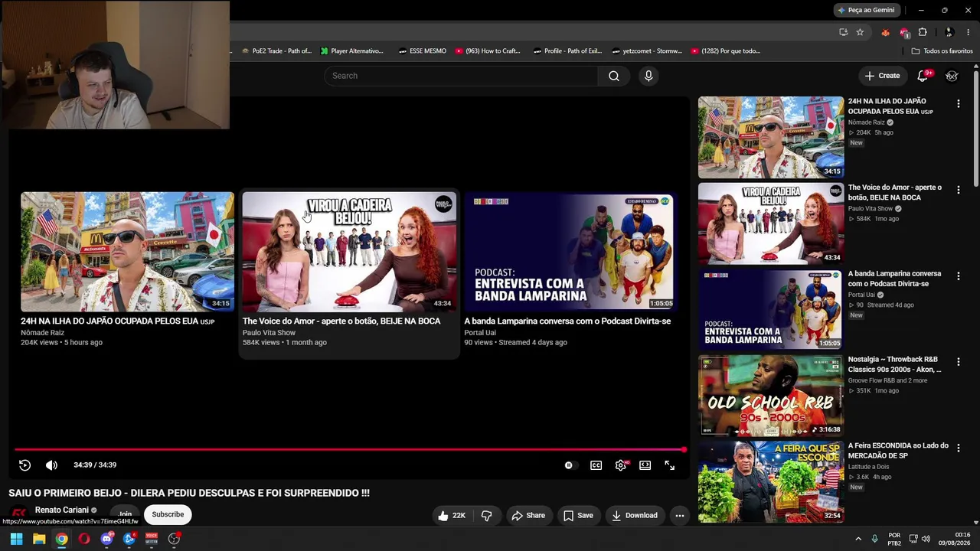Viewport: 980px width, 551px height.
Task: Play the end-screen Virou a Cadeira Beijou thumbnail
Action: [349, 252]
